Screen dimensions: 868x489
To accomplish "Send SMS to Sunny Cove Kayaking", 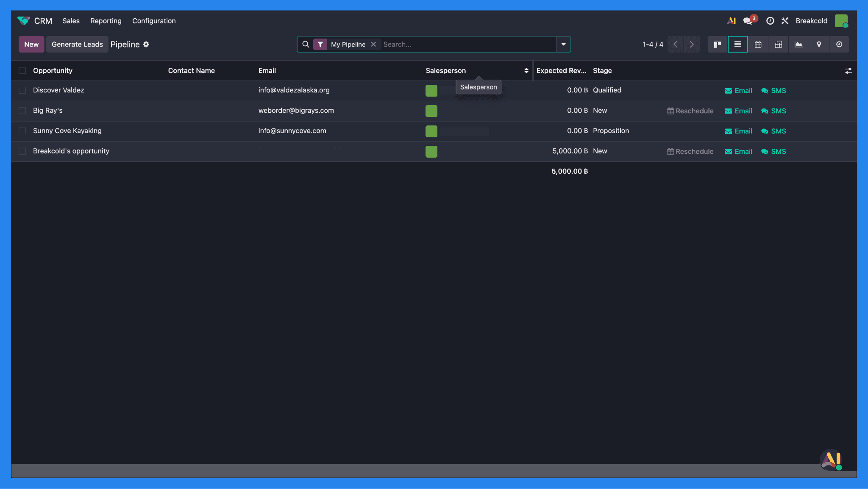I will tap(773, 131).
